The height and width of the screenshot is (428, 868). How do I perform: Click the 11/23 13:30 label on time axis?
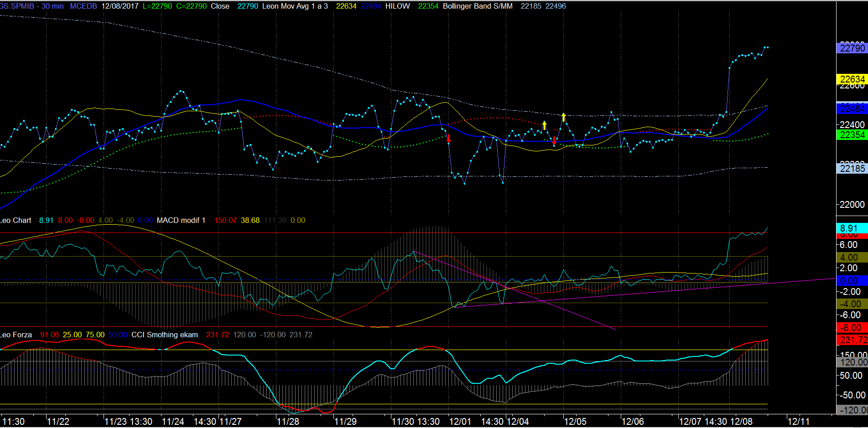tap(128, 422)
